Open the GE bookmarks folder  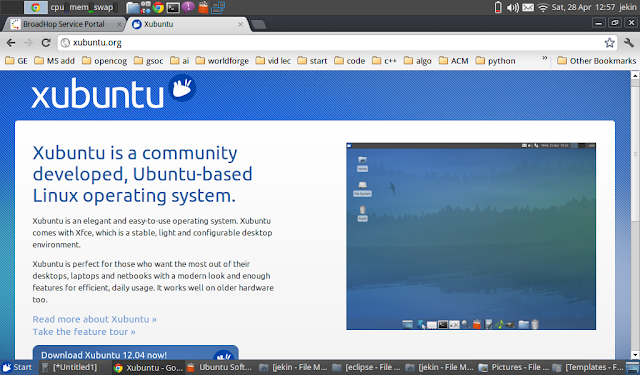pyautogui.click(x=16, y=61)
